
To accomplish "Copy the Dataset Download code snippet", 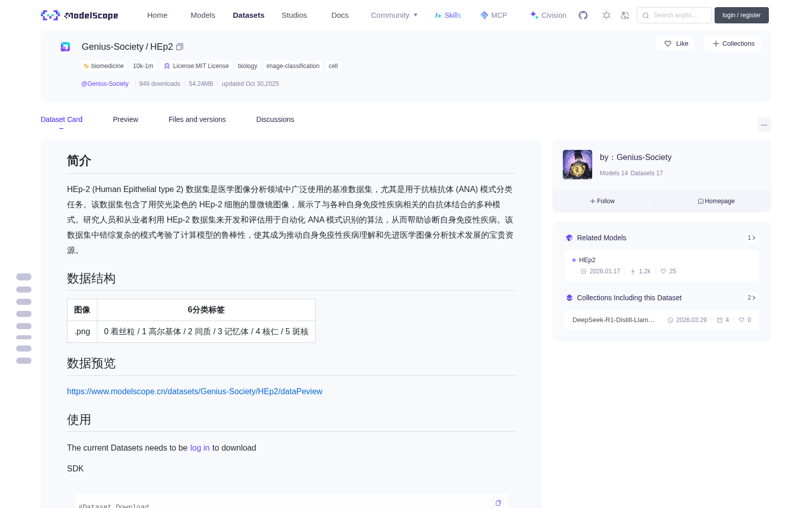I will [x=498, y=503].
